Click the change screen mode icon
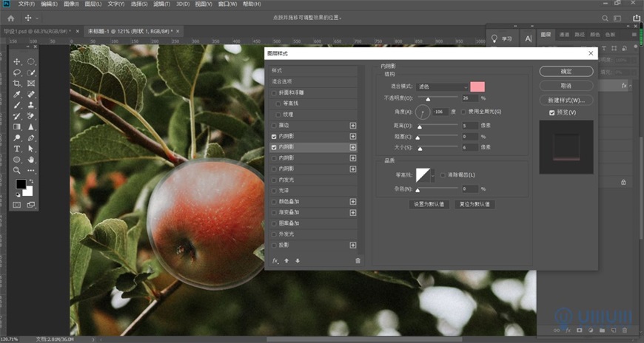The height and width of the screenshot is (343, 644). point(31,205)
